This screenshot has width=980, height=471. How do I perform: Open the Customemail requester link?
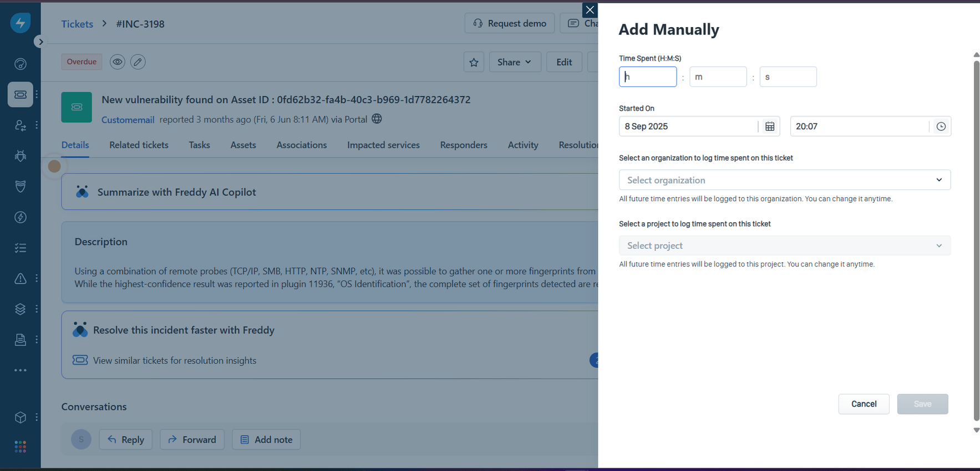(x=128, y=120)
